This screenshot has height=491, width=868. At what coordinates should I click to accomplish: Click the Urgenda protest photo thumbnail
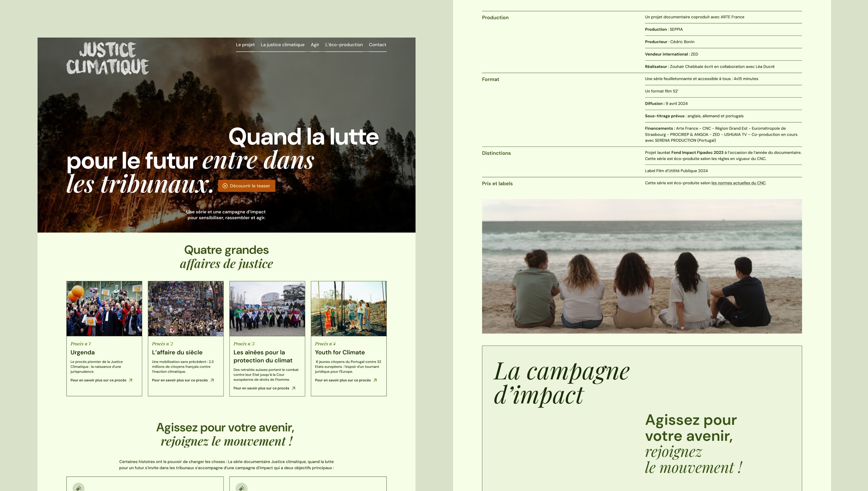point(104,308)
